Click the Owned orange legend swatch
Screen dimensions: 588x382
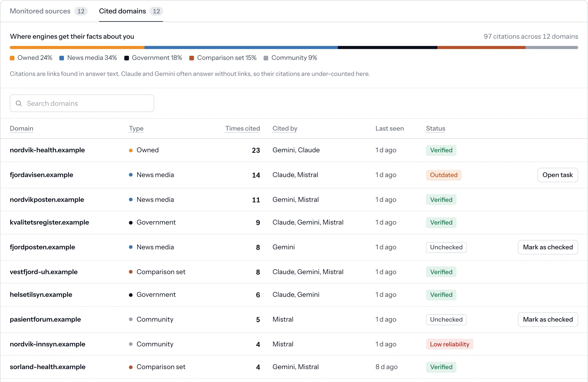(12, 58)
